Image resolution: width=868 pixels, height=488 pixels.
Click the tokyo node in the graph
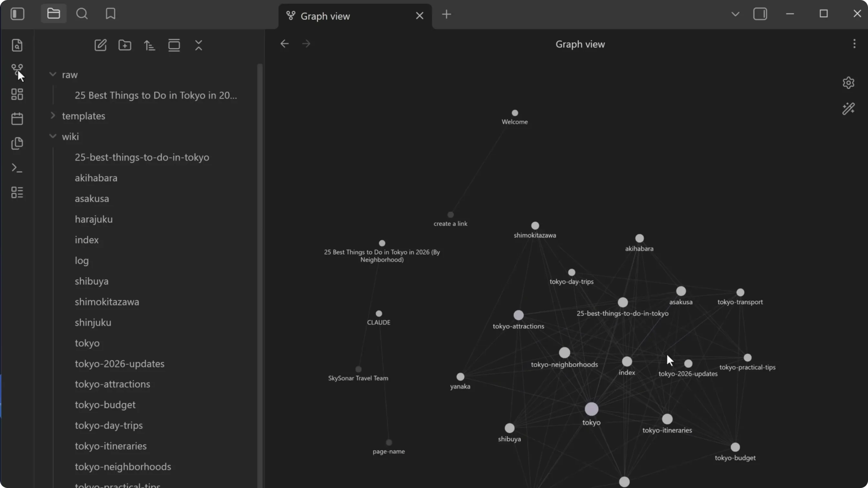click(591, 409)
